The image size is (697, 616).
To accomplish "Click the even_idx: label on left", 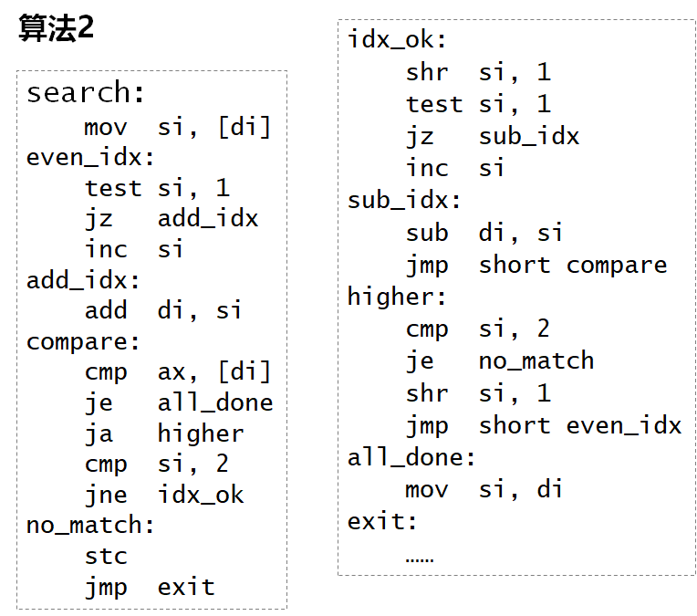I will pos(90,158).
